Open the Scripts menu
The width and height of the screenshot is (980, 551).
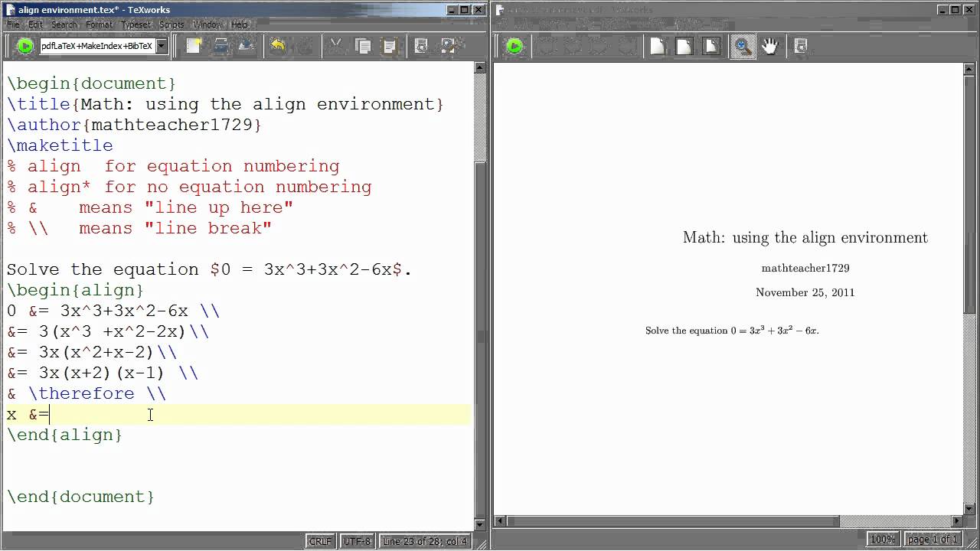[171, 24]
